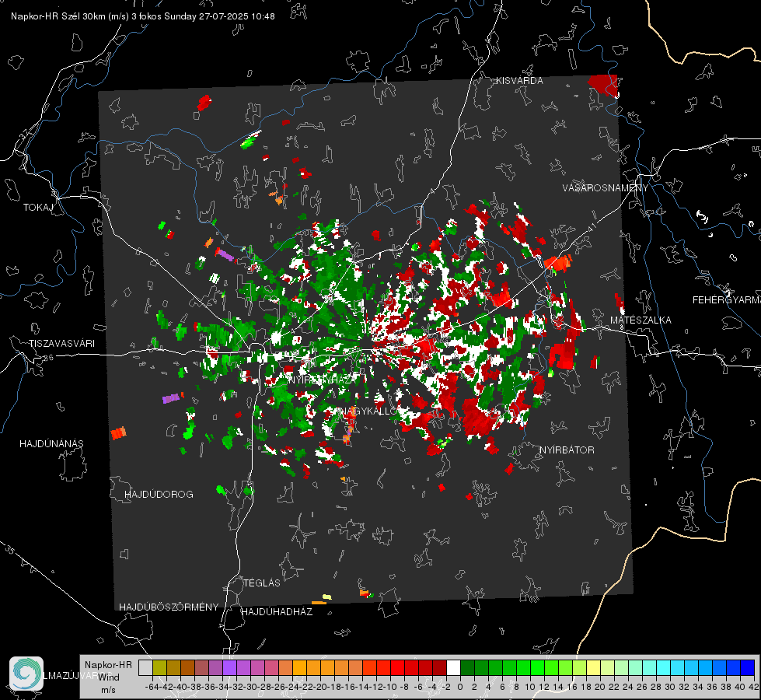Click the 'HAJDÚDOROG' city label
This screenshot has width=761, height=700.
[159, 495]
